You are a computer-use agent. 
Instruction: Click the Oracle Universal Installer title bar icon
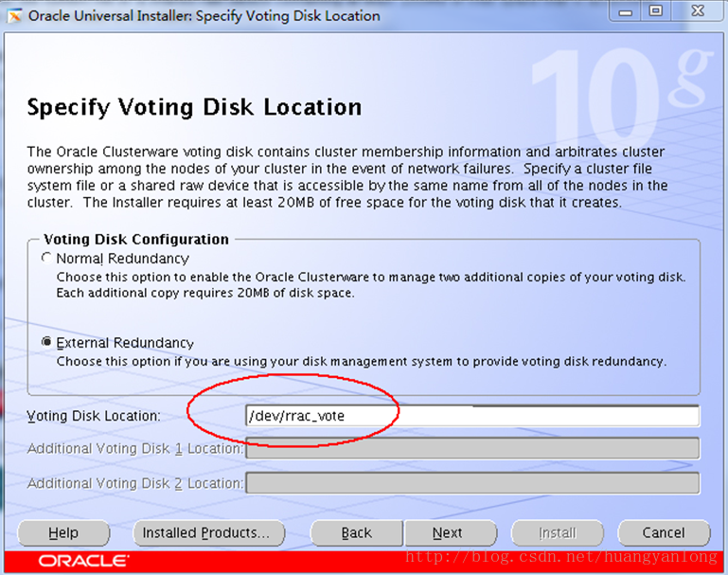click(14, 15)
